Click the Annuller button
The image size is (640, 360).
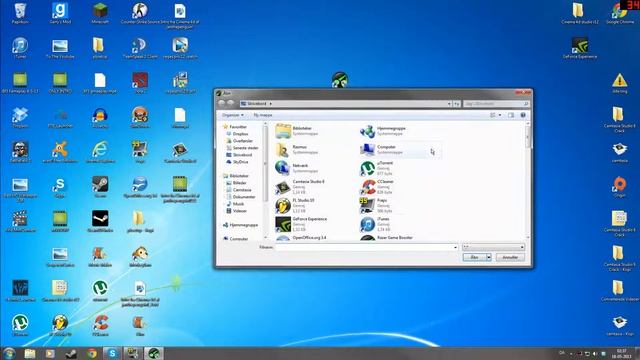coord(510,257)
